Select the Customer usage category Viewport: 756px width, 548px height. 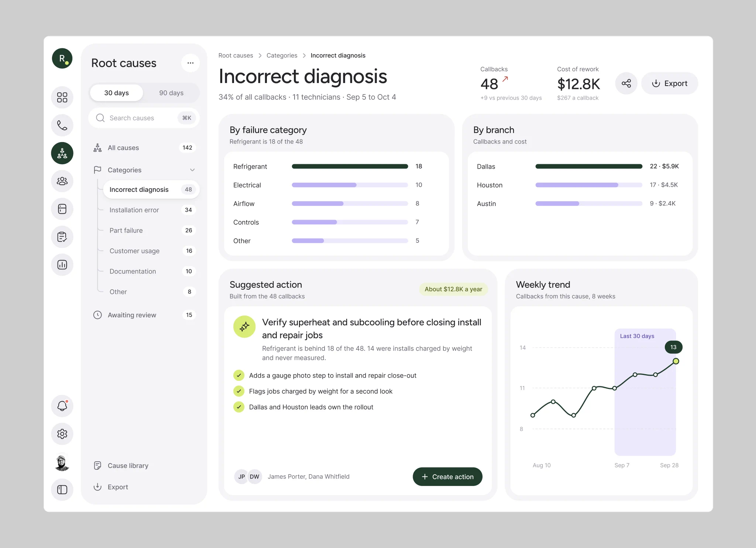[151, 251]
